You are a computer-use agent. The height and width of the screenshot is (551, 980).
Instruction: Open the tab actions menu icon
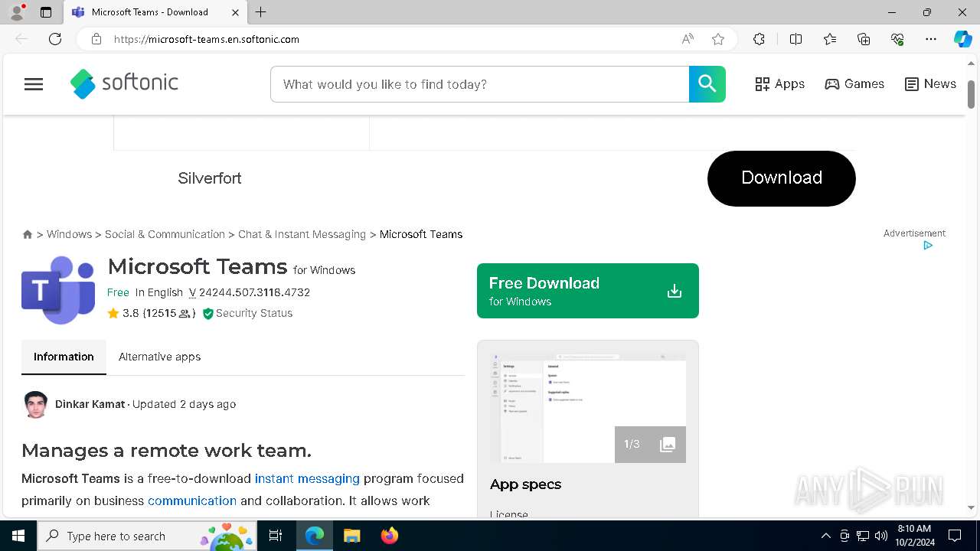point(46,12)
